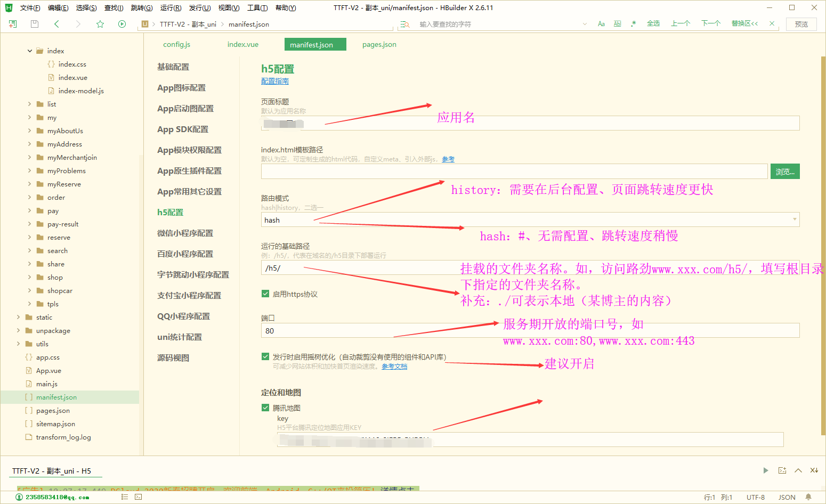Switch to the index.vue tab
The image size is (826, 504).
pos(243,45)
